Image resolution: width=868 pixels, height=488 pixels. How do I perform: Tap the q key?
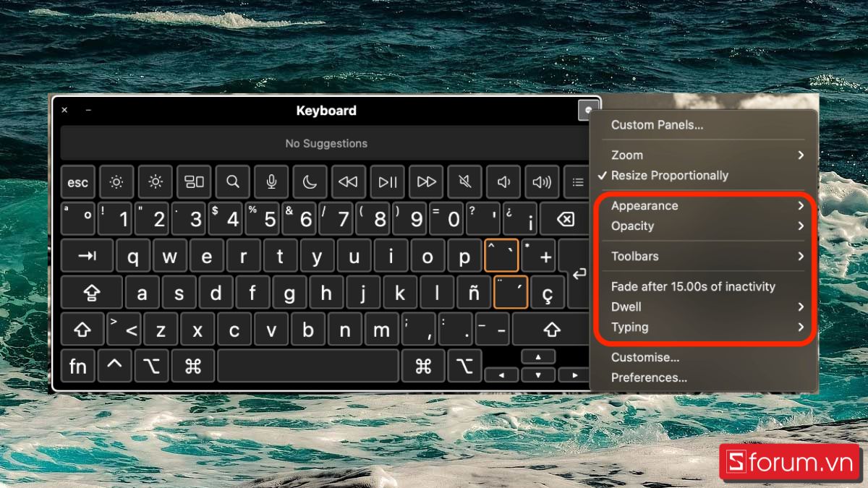(x=133, y=256)
